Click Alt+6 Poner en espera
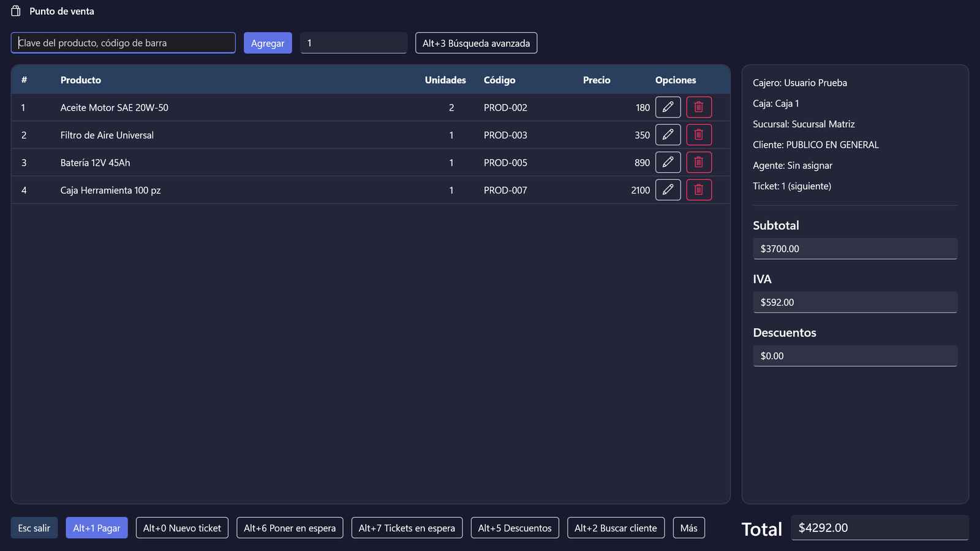 [x=290, y=528]
